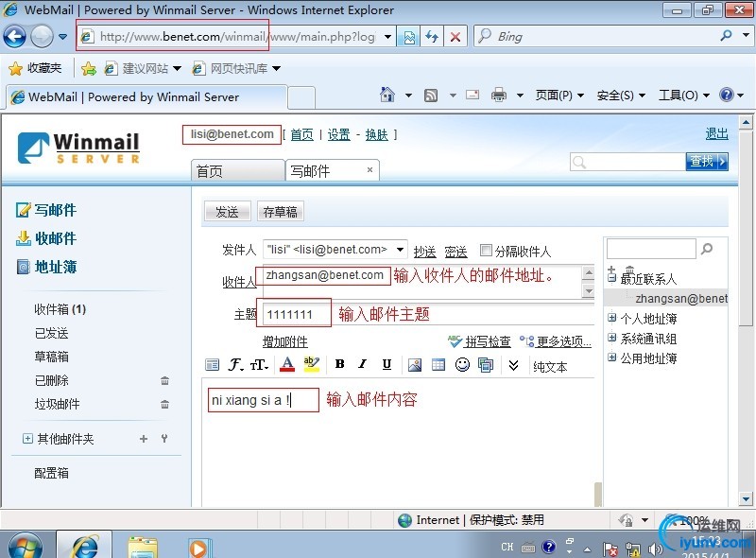
Task: Click into the 主题 subject field
Action: point(429,314)
